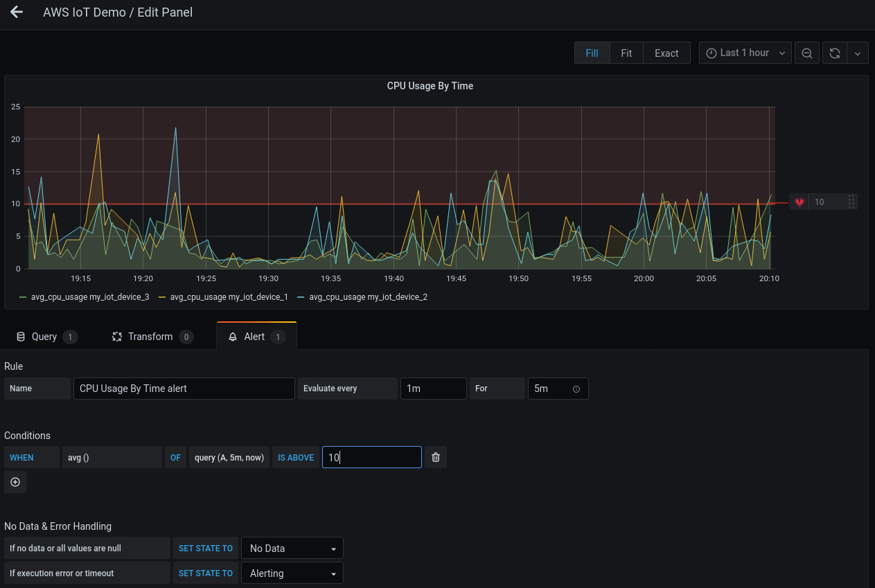Add a new alert condition with plus icon

(x=15, y=482)
